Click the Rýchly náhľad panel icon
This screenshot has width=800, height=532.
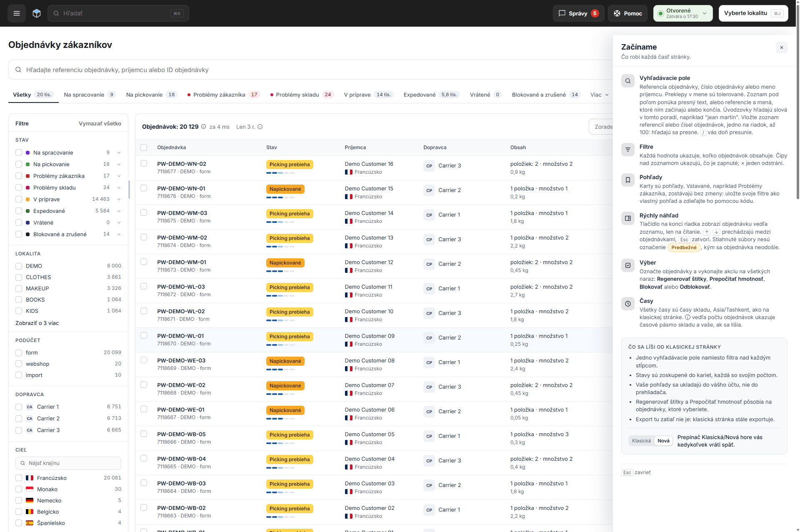tap(628, 218)
